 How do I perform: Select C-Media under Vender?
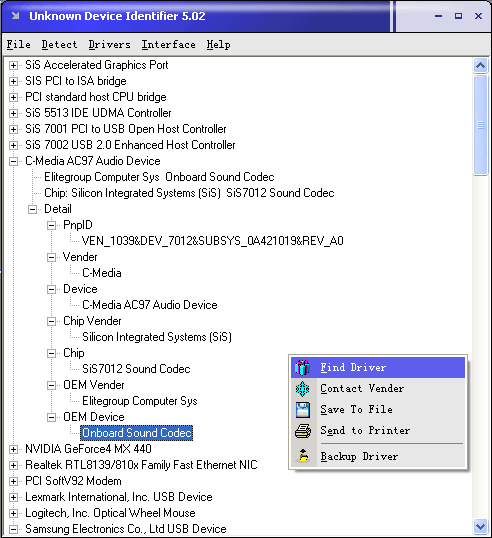pyautogui.click(x=102, y=273)
